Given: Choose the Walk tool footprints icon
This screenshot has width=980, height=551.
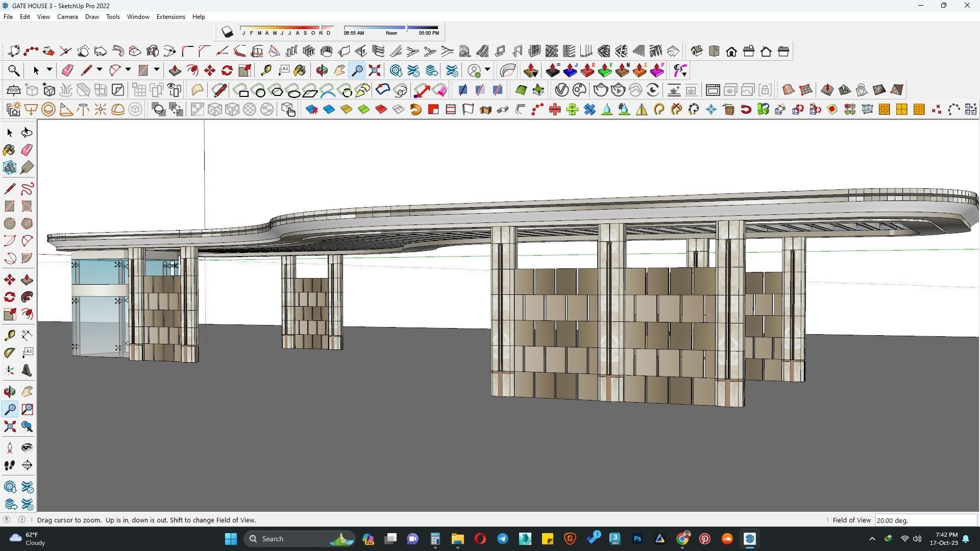Looking at the screenshot, I should (10, 465).
